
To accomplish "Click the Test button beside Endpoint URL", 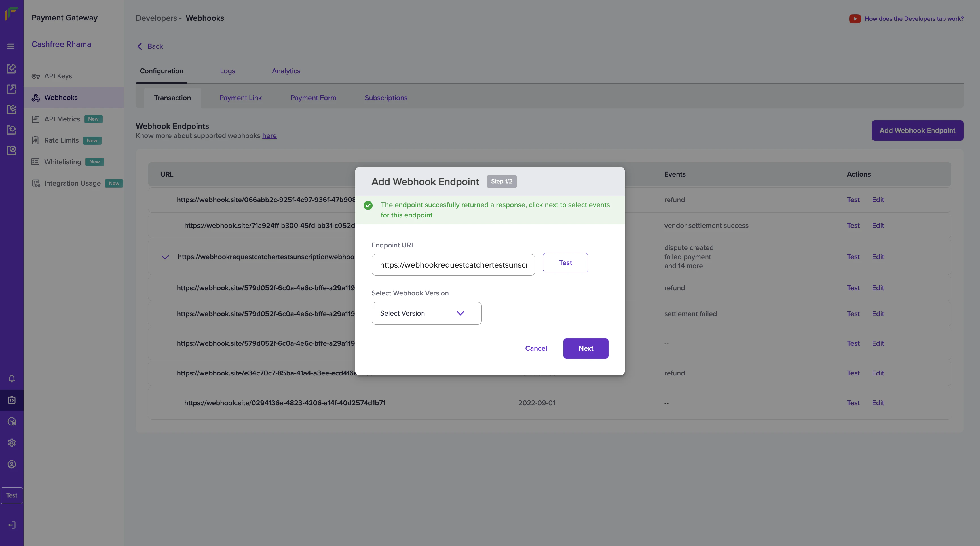I will pos(565,263).
